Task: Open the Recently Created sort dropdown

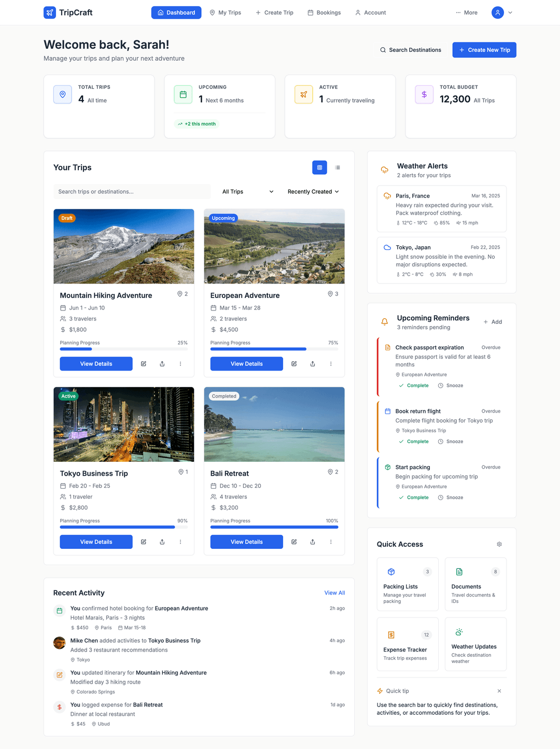Action: pos(312,191)
